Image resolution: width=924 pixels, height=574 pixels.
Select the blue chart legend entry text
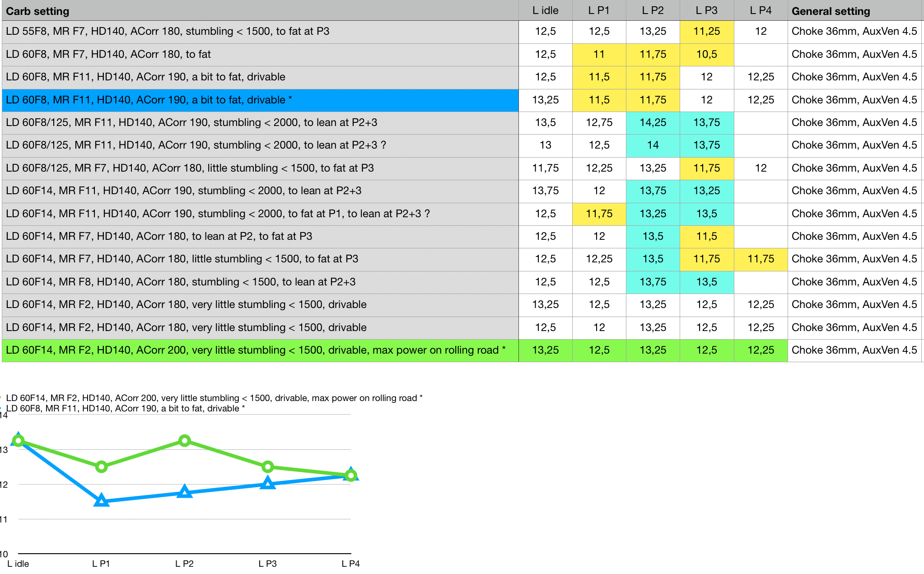(126, 408)
